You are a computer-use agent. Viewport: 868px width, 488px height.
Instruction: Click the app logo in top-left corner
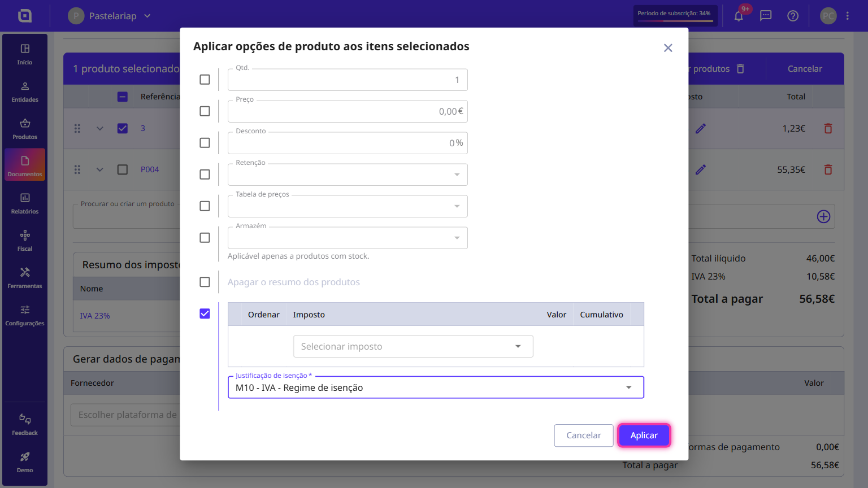25,16
